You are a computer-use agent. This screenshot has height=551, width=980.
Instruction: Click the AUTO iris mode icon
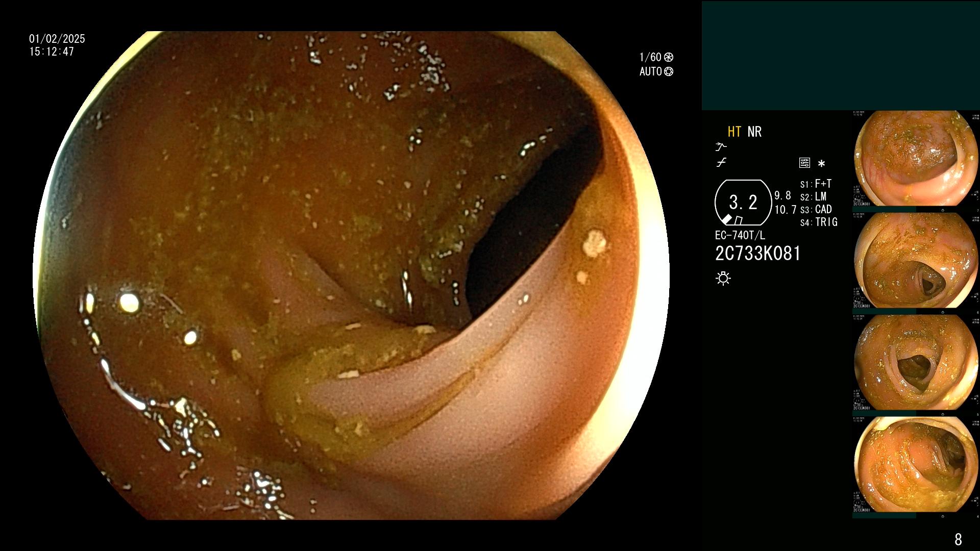point(668,71)
